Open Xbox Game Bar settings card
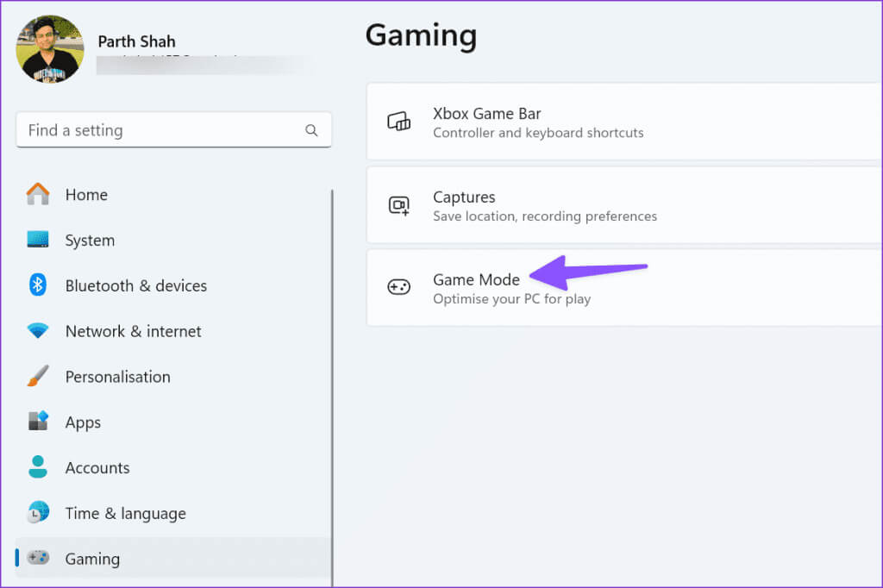 (624, 122)
